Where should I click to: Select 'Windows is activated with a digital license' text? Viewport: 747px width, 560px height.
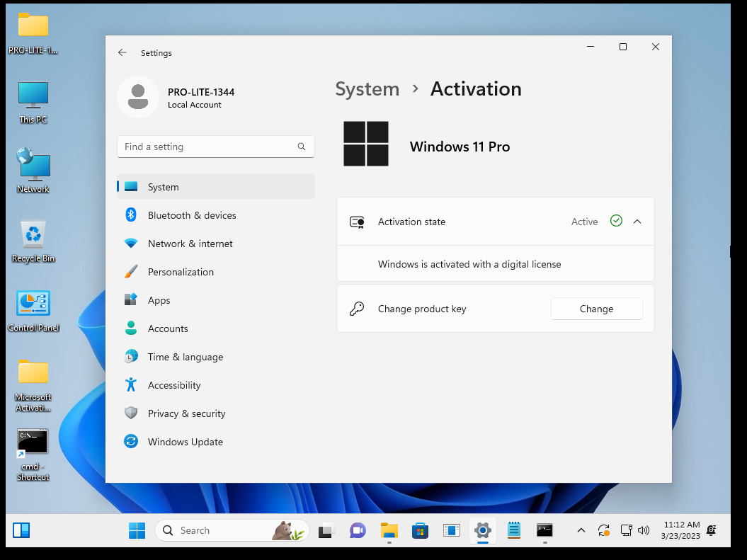tap(469, 264)
